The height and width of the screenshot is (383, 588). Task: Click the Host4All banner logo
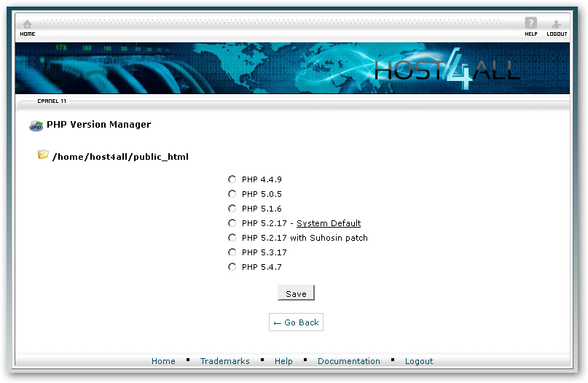point(447,69)
